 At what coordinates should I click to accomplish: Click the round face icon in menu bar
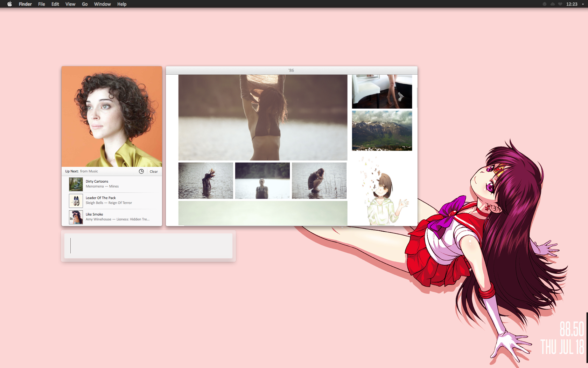click(x=545, y=4)
